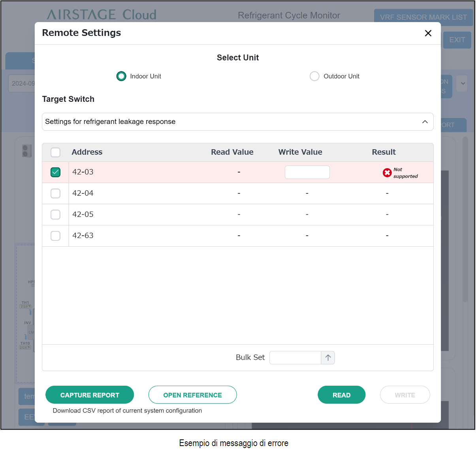The image size is (476, 452).
Task: Click the Bulk Set up-arrow apply icon
Action: [x=328, y=358]
